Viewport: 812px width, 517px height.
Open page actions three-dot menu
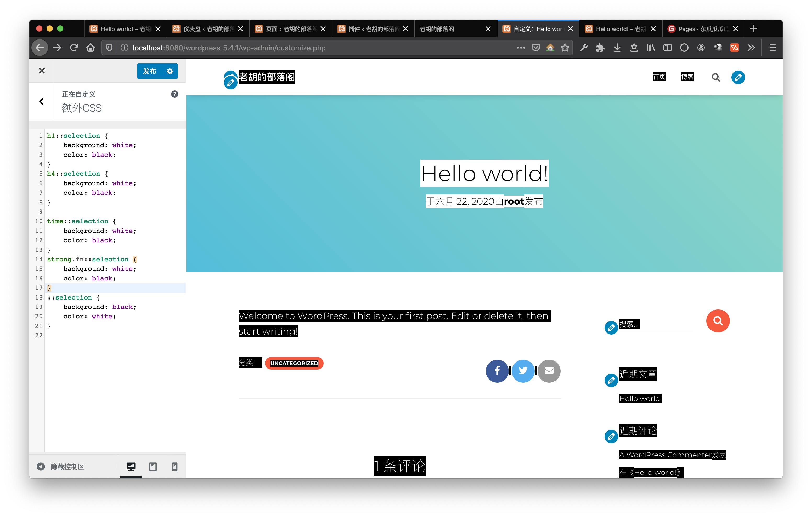(x=521, y=48)
